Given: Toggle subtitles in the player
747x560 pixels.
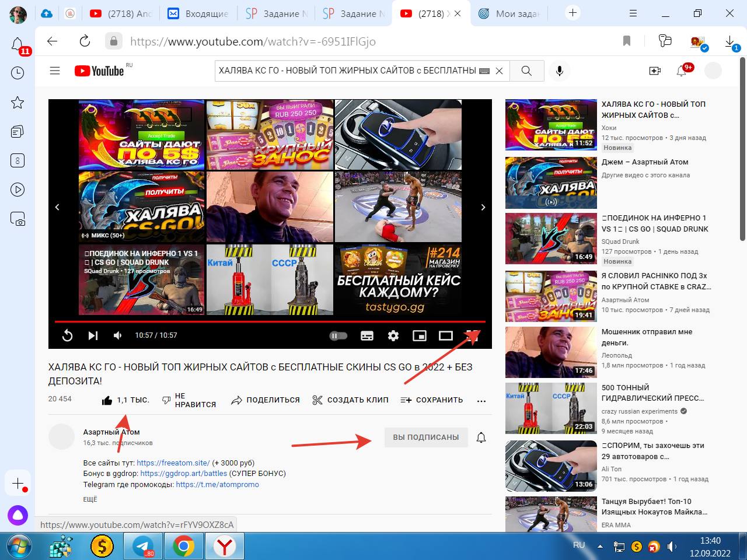Looking at the screenshot, I should click(x=367, y=335).
